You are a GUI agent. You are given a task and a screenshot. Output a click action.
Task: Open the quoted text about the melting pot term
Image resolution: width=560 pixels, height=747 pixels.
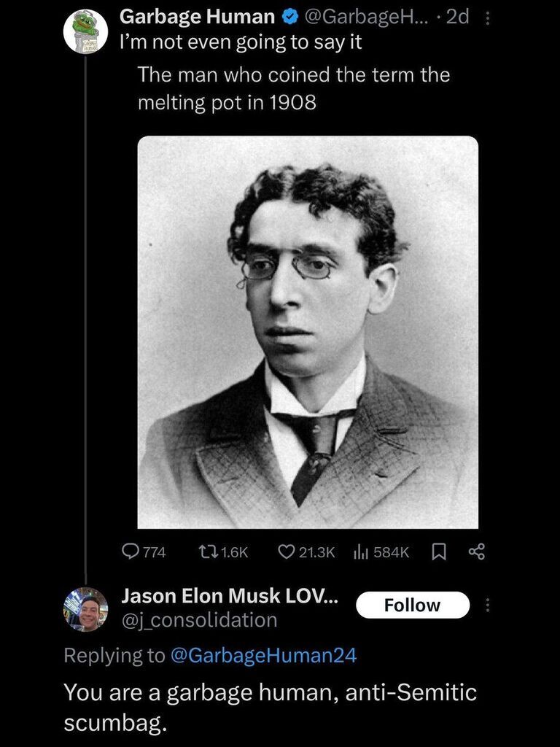[x=293, y=88]
